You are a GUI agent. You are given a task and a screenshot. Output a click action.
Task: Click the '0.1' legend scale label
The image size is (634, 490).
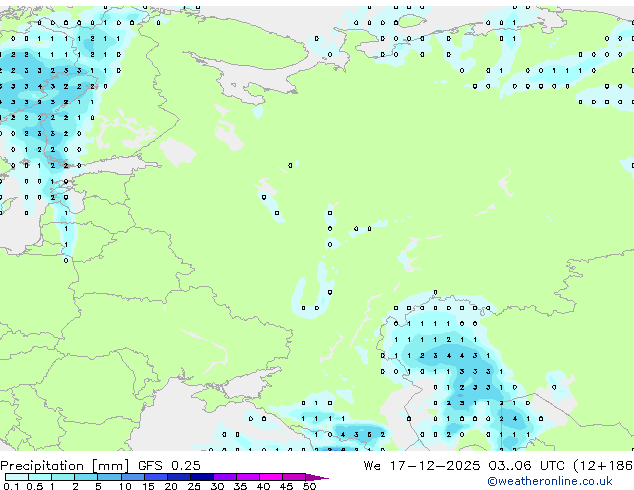(11, 486)
